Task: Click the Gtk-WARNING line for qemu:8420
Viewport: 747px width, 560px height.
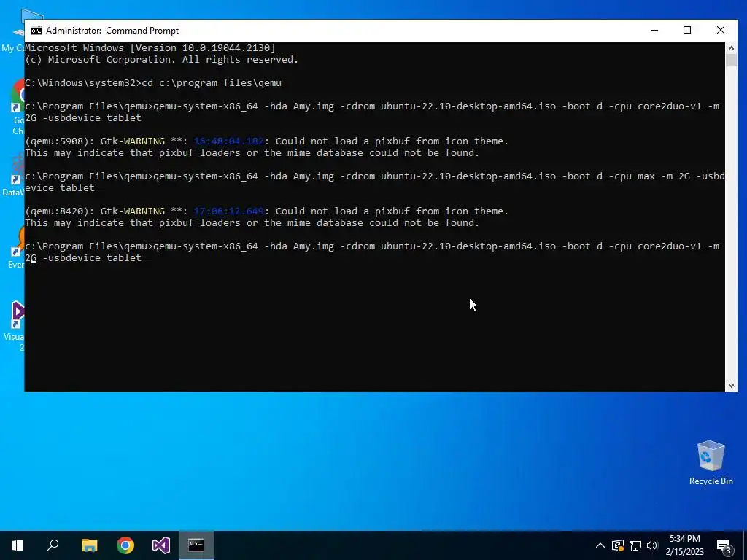Action: [x=267, y=211]
